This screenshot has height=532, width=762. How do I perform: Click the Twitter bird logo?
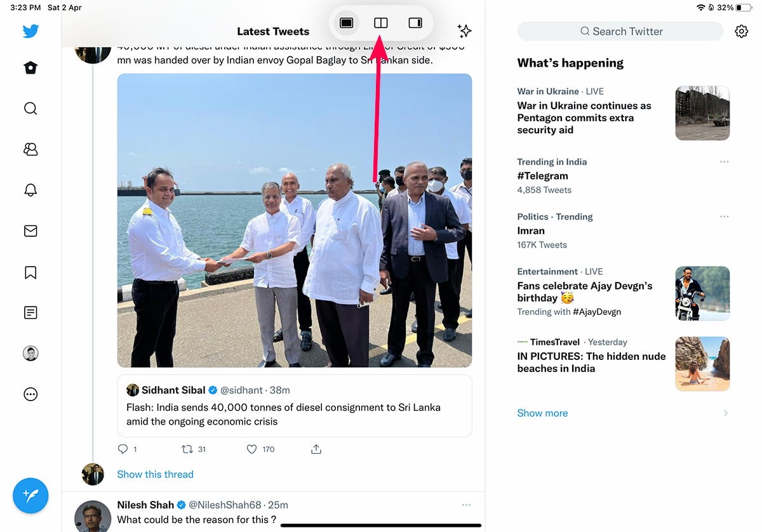pyautogui.click(x=30, y=31)
